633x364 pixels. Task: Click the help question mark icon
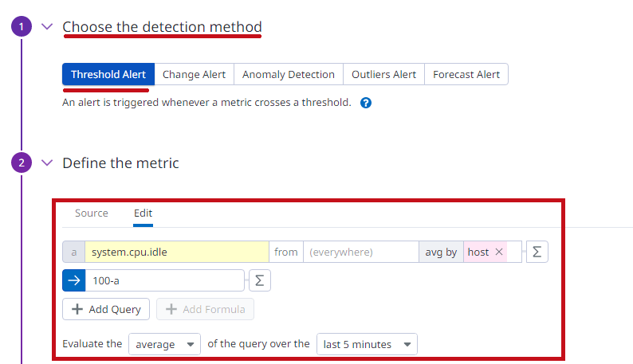coord(366,103)
